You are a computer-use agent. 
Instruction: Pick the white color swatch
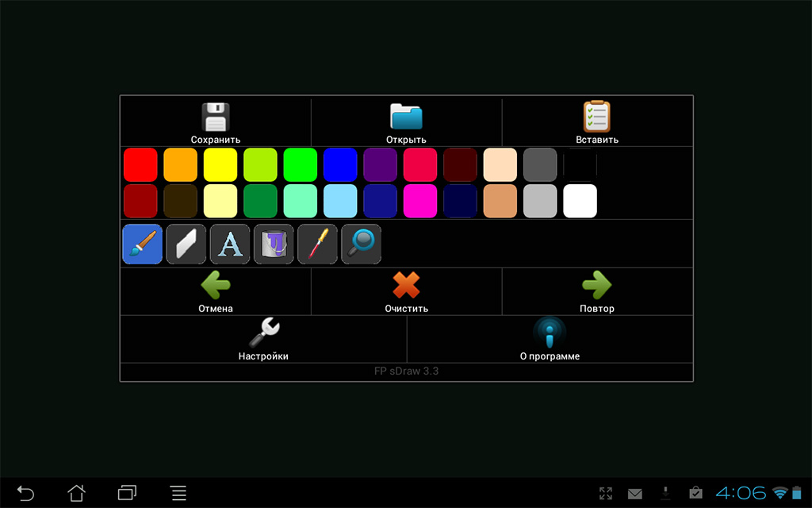tap(580, 201)
